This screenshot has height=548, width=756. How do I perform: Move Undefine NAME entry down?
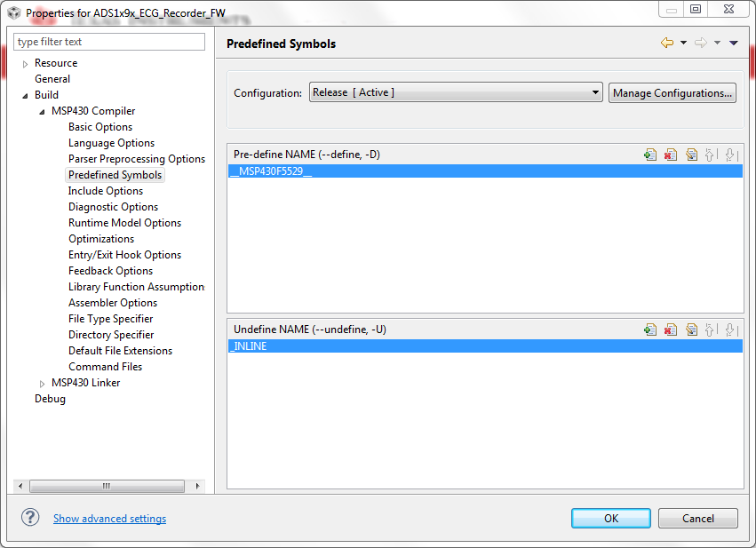click(x=730, y=330)
